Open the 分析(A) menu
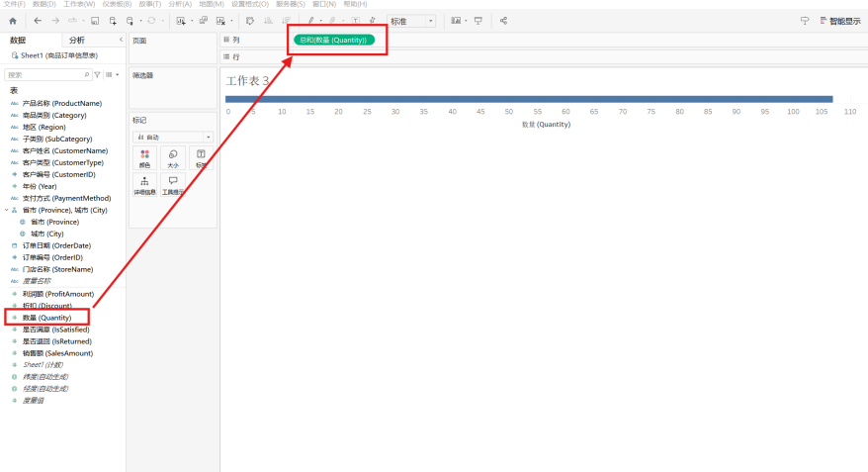The width and height of the screenshot is (868, 472). 180,4
